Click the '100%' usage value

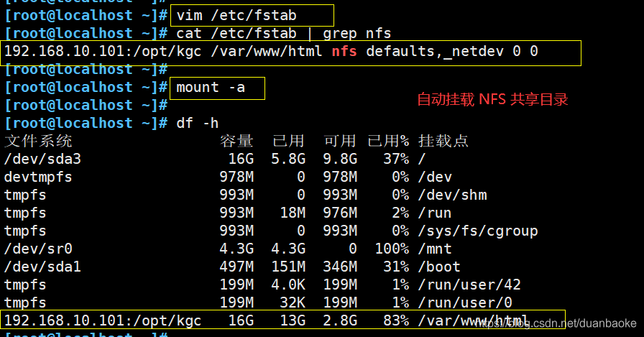[x=392, y=249]
